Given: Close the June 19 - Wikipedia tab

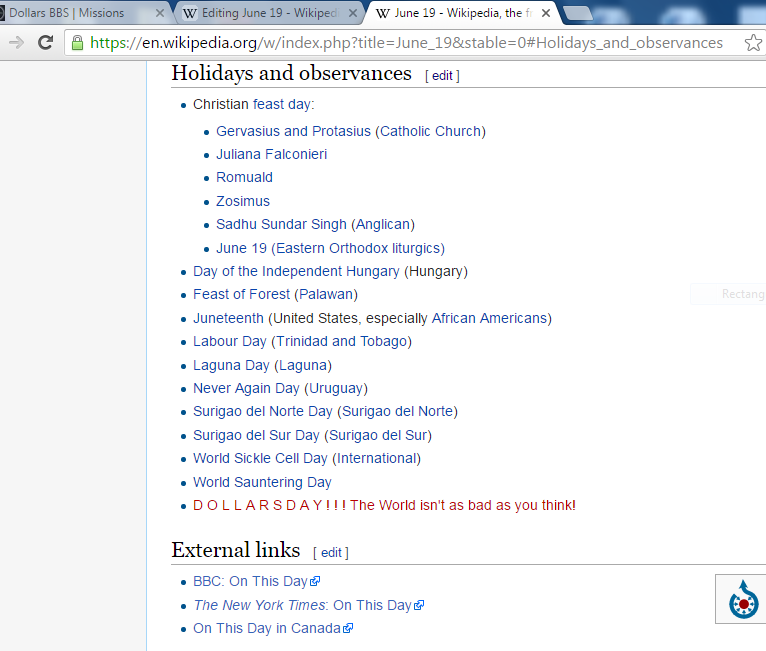Looking at the screenshot, I should coord(546,13).
